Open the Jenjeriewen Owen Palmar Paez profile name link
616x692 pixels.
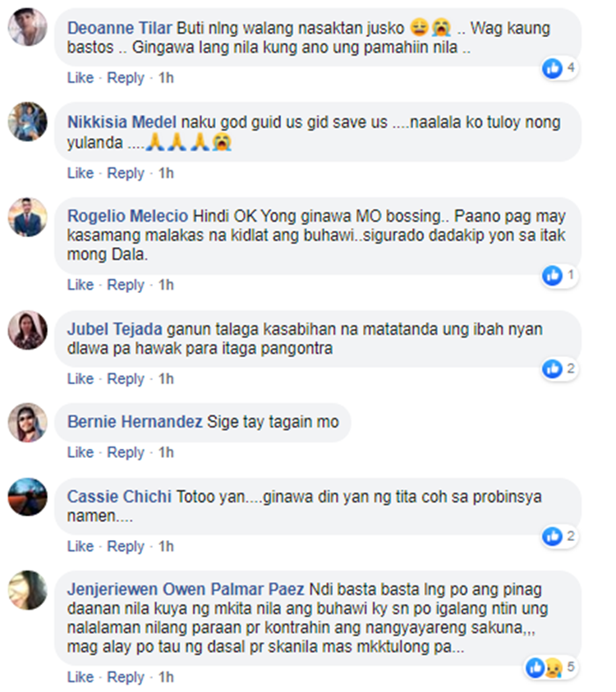(186, 589)
